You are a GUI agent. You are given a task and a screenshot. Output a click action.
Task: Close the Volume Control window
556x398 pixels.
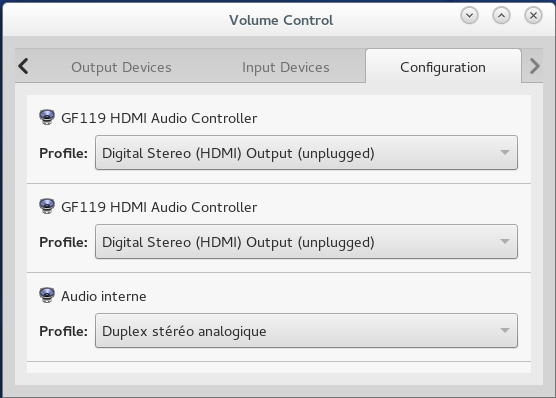coord(533,16)
